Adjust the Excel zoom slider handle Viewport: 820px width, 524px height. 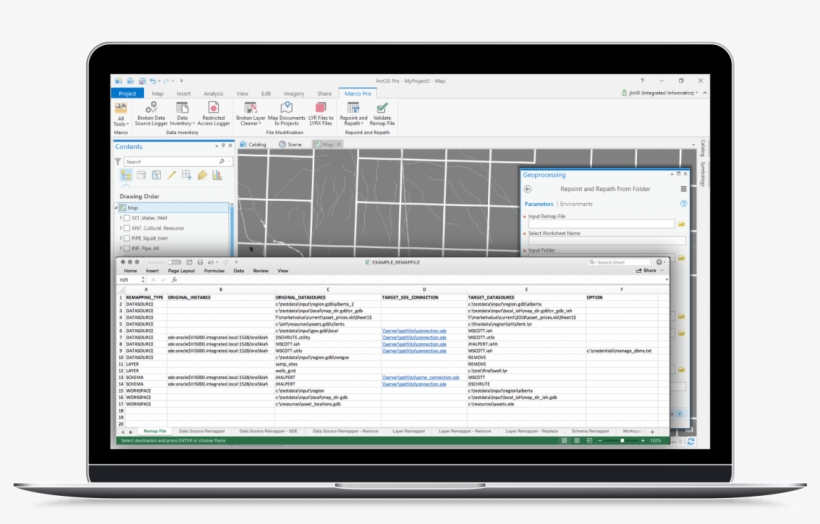pyautogui.click(x=622, y=441)
